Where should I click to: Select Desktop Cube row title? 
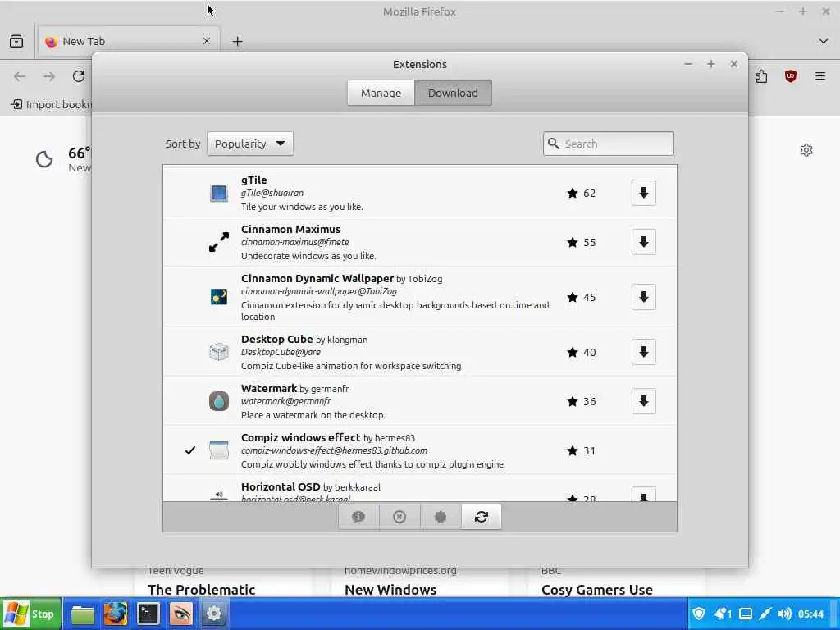(x=277, y=339)
